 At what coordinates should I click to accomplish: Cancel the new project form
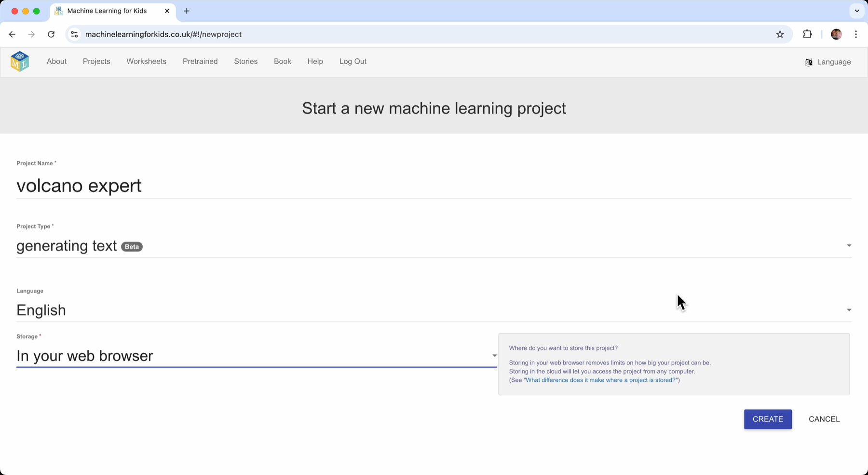[x=824, y=419]
